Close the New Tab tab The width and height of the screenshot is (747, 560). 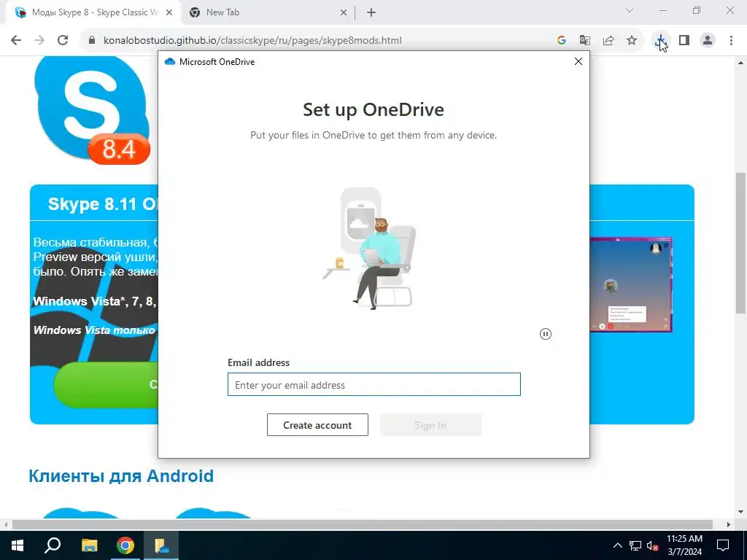(344, 13)
